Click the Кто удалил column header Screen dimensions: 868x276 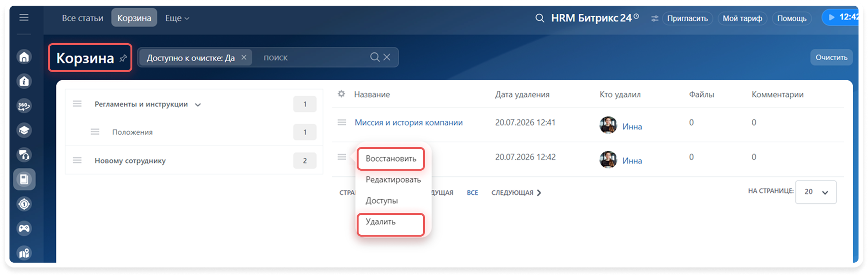(x=620, y=94)
